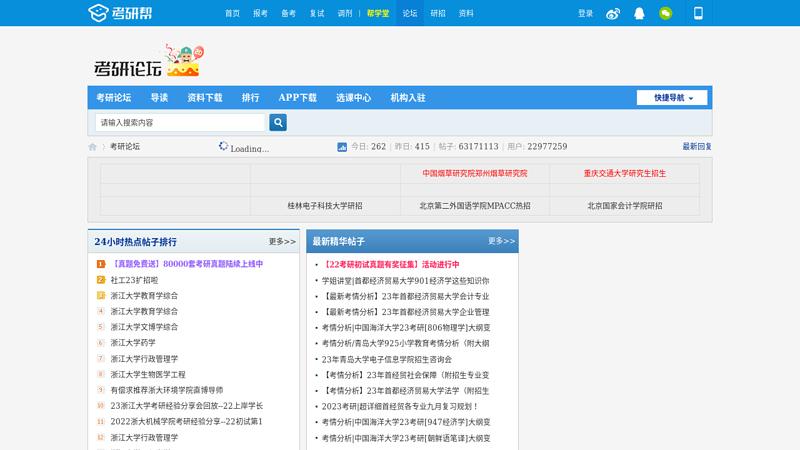Viewport: 800px width, 450px height.
Task: Click the 用户: 22977259 statistic
Action: click(x=537, y=146)
